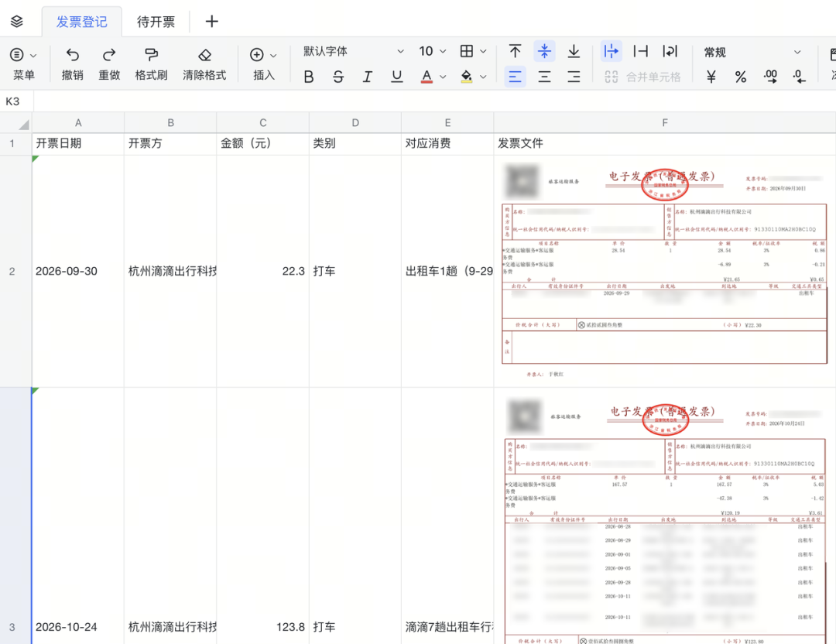Image resolution: width=836 pixels, height=644 pixels.
Task: Toggle bold formatting
Action: click(x=309, y=77)
